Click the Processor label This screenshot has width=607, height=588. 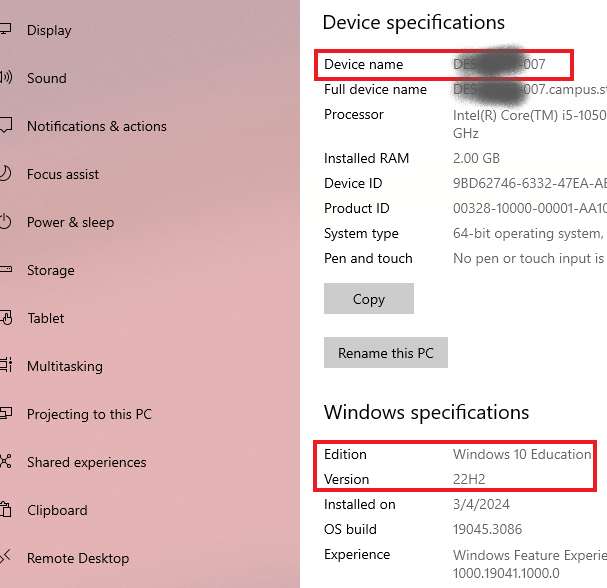[x=354, y=114]
